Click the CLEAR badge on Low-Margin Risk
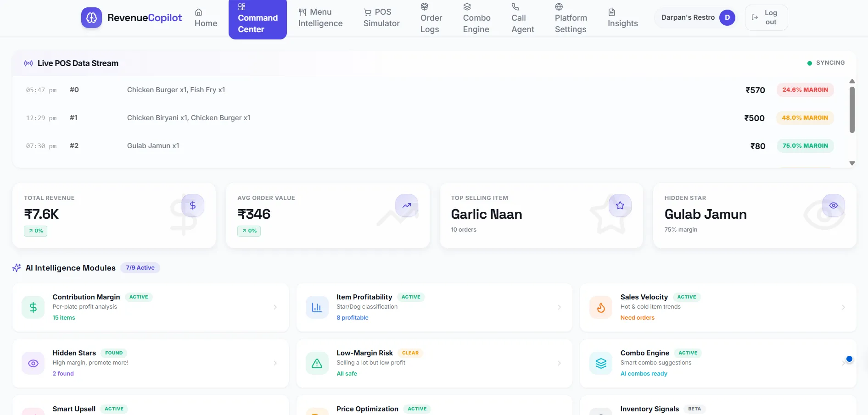This screenshot has height=415, width=868. point(410,353)
